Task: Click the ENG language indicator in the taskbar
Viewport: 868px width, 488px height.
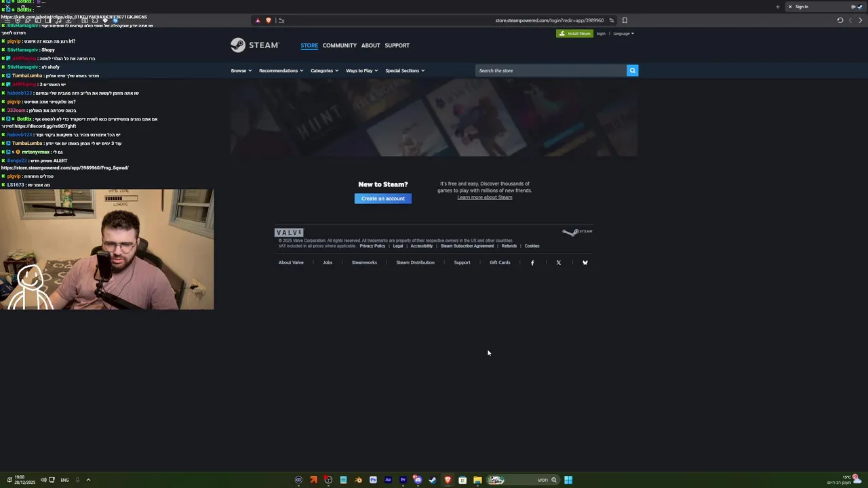Action: pyautogui.click(x=64, y=480)
